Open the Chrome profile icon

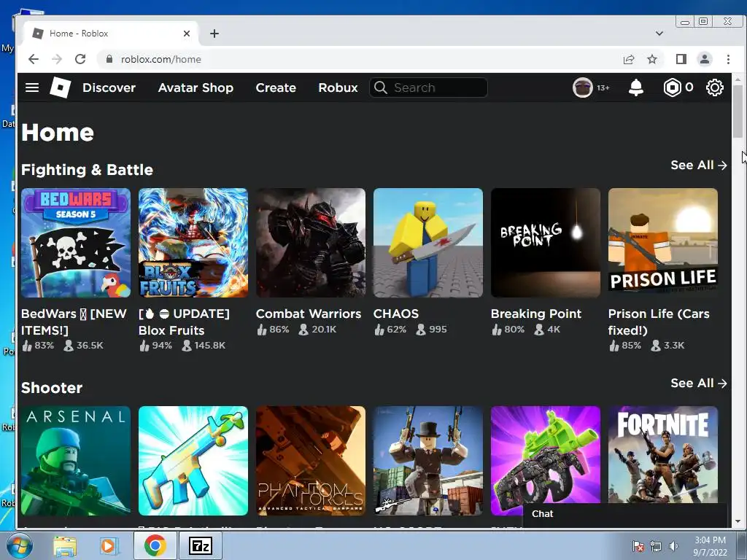tap(705, 59)
